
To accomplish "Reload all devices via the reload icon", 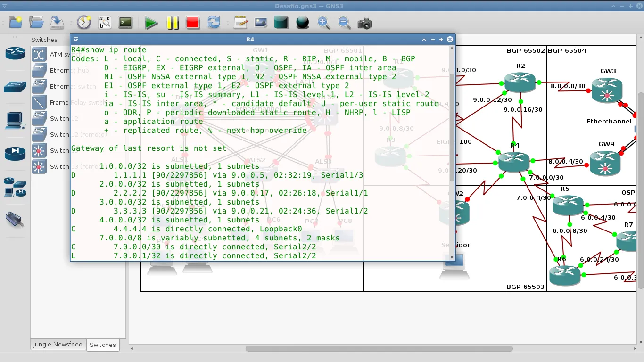I will [x=214, y=22].
